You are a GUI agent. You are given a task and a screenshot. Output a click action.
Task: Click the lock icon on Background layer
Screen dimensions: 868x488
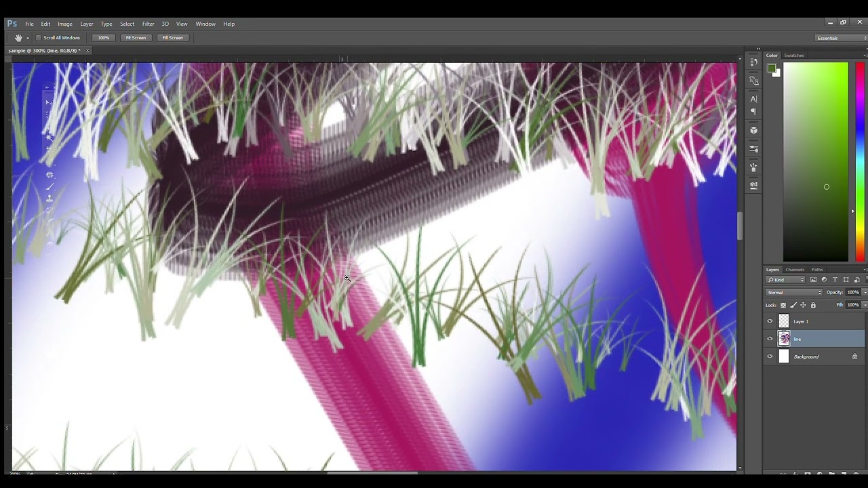[x=854, y=357]
